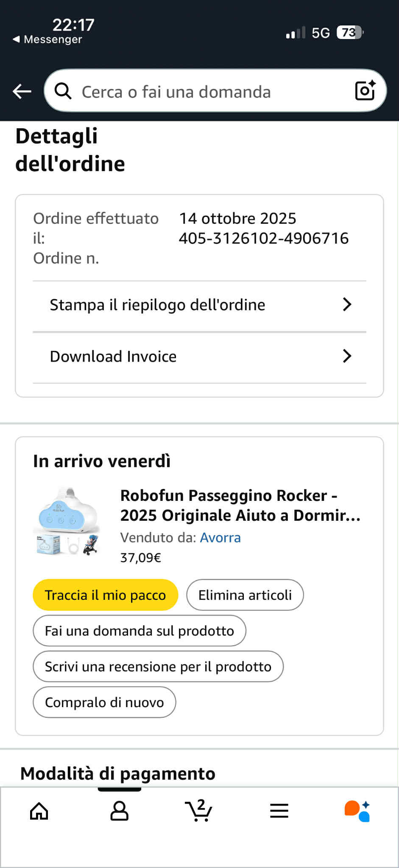Open the shopping cart icon

198,810
